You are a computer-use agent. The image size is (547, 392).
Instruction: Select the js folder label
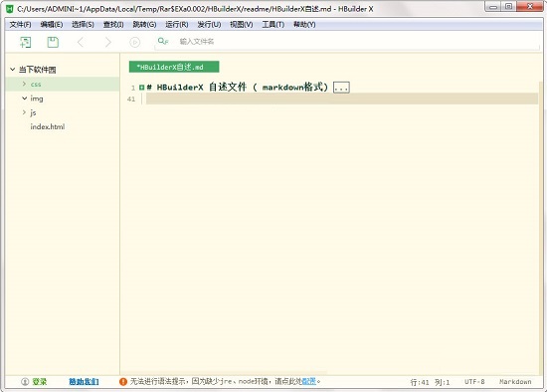33,112
